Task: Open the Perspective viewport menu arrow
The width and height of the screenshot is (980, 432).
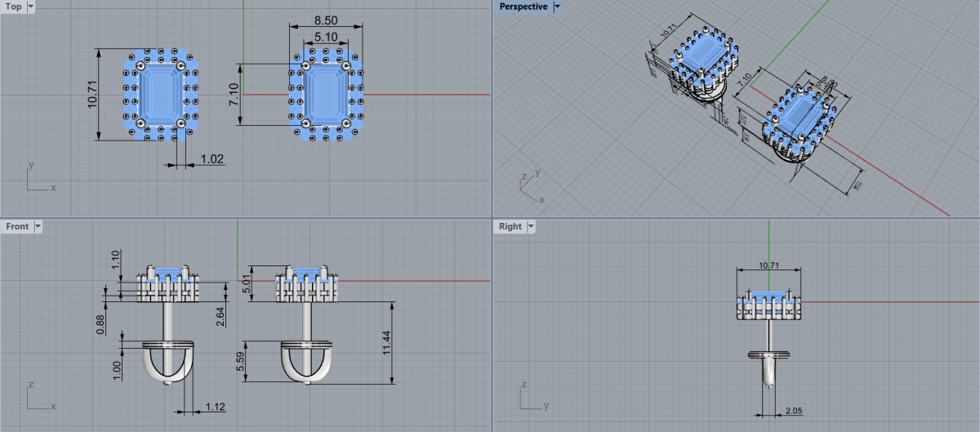Action: point(557,7)
